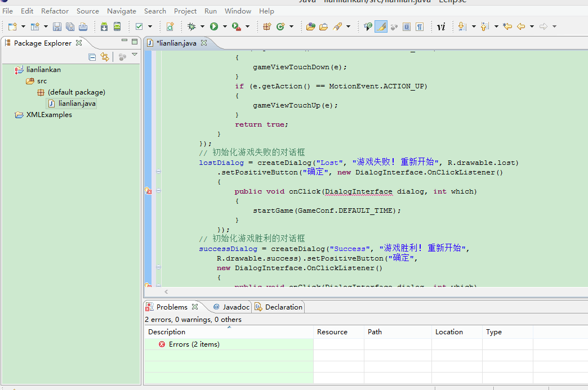Open the Project menu
Image resolution: width=588 pixels, height=390 pixels.
click(185, 11)
